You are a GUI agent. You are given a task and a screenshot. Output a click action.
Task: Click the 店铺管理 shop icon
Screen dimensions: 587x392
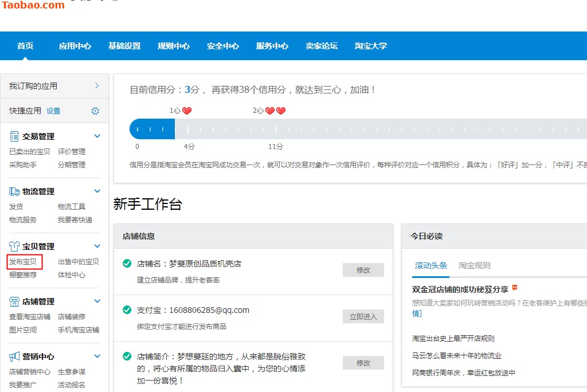(x=14, y=301)
